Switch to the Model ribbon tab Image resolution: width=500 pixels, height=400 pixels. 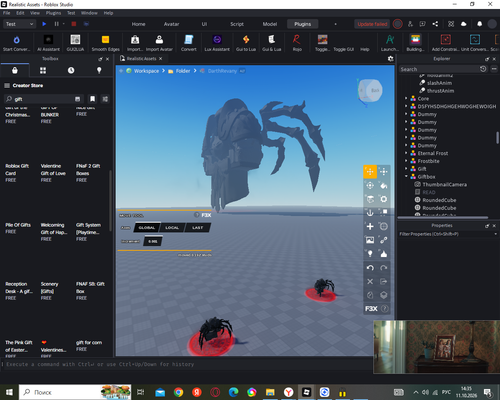[x=270, y=24]
